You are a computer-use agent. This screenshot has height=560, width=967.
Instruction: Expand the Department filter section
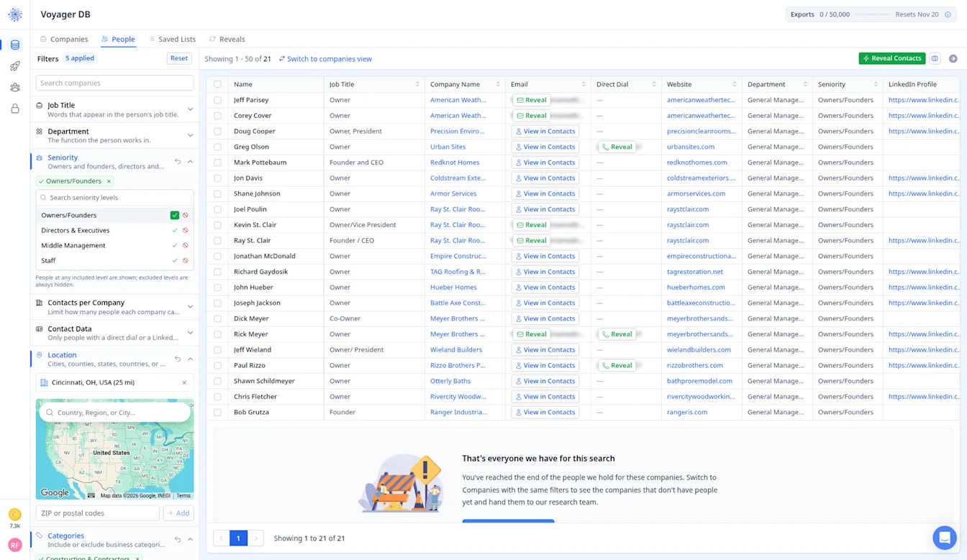pos(190,135)
